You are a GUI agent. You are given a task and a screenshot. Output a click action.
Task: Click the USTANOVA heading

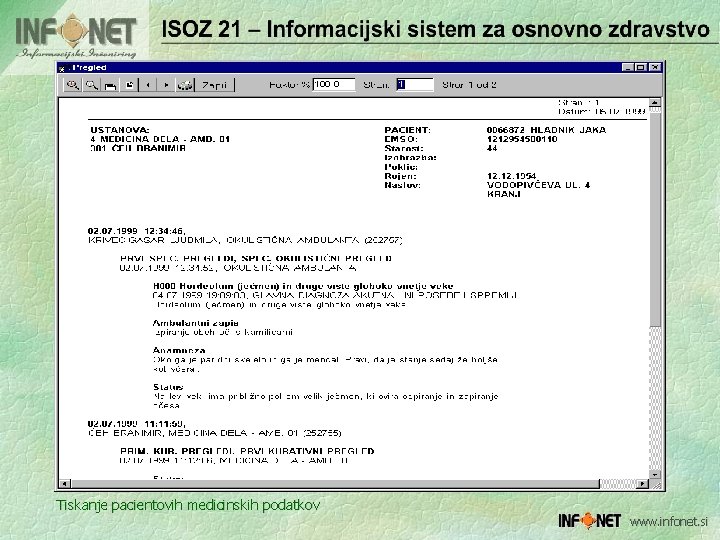(120, 130)
